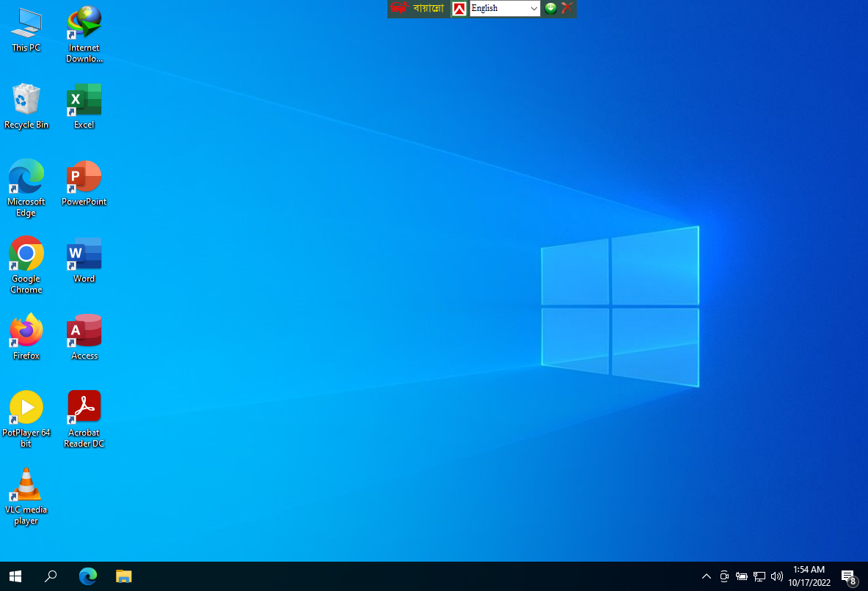The width and height of the screenshot is (868, 591).
Task: Select the Firefox desktop icon
Action: point(26,331)
